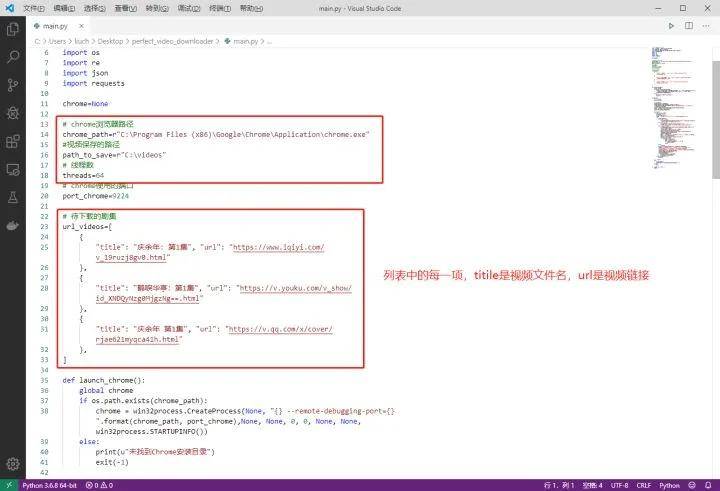Screen dimensions: 720x491
Task: Open the Explorer view in activity bar
Action: pyautogui.click(x=13, y=29)
